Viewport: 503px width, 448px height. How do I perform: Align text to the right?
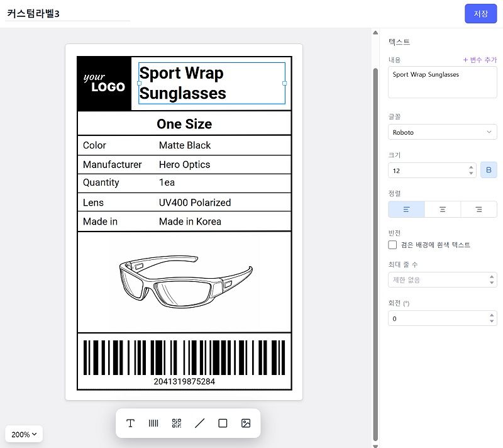(478, 209)
